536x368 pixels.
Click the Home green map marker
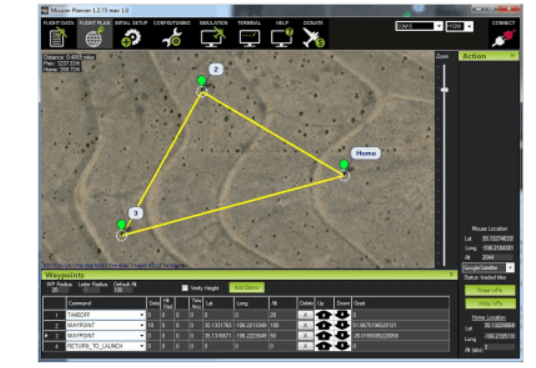344,165
